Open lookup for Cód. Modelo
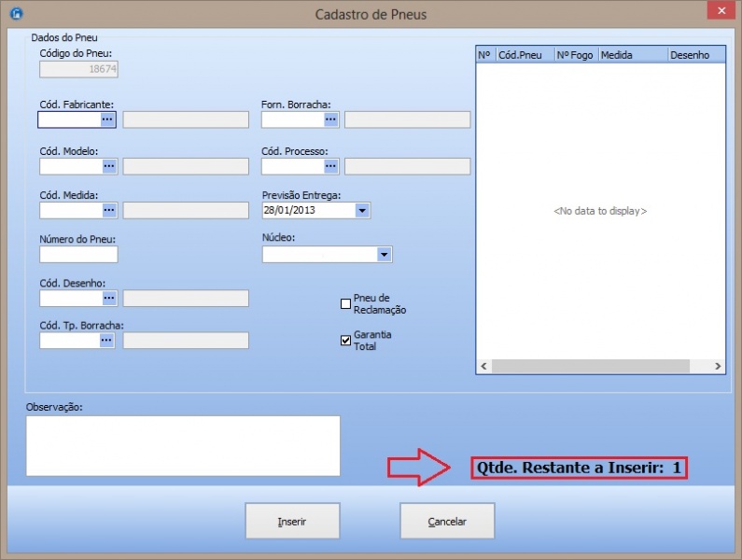This screenshot has height=560, width=742. pyautogui.click(x=108, y=166)
